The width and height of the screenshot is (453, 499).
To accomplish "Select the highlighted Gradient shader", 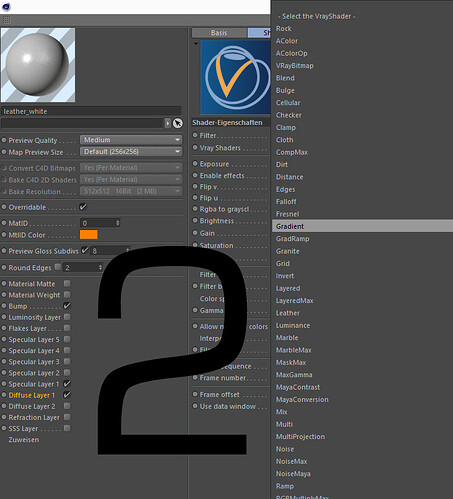I will pyautogui.click(x=362, y=226).
